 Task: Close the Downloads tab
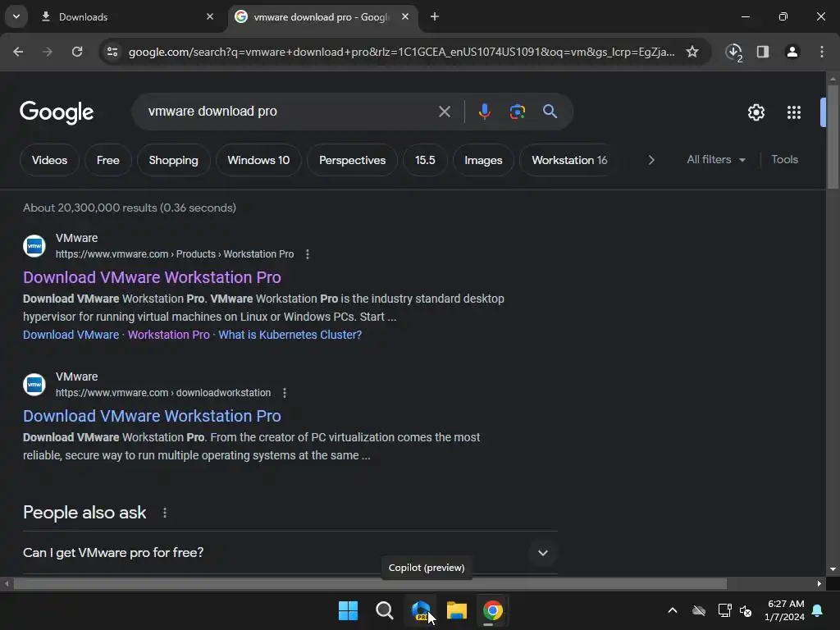point(210,16)
